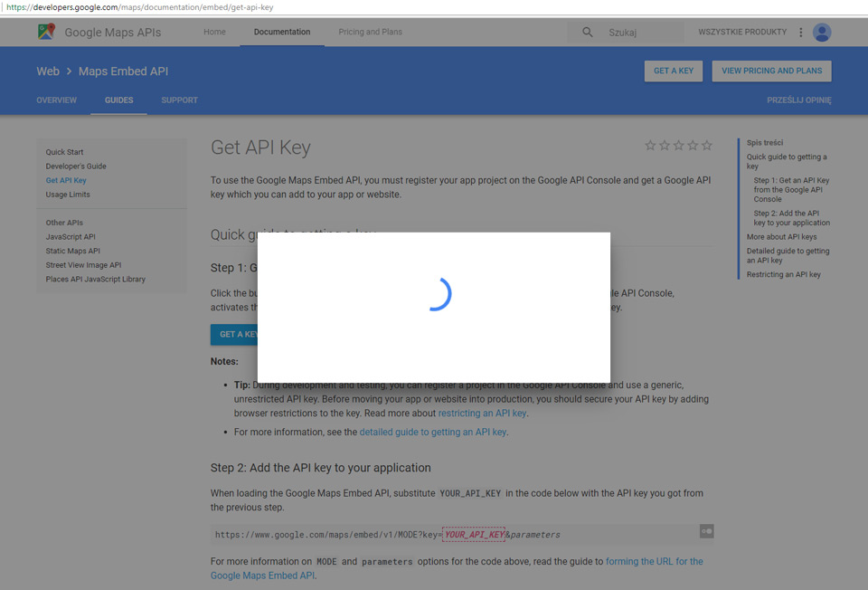Image resolution: width=868 pixels, height=590 pixels.
Task: Click the GET A KEY button under Step 1
Action: (233, 335)
